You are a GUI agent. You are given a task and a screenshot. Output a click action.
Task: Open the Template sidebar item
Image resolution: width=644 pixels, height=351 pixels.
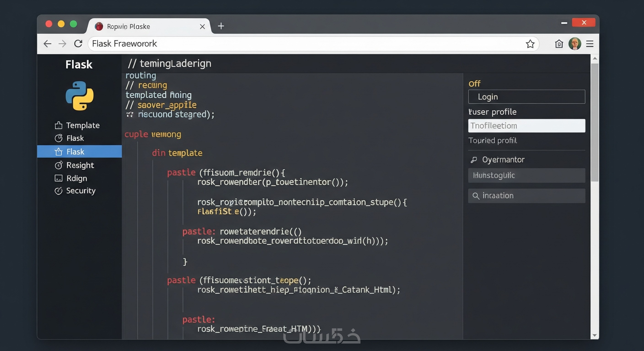point(77,125)
